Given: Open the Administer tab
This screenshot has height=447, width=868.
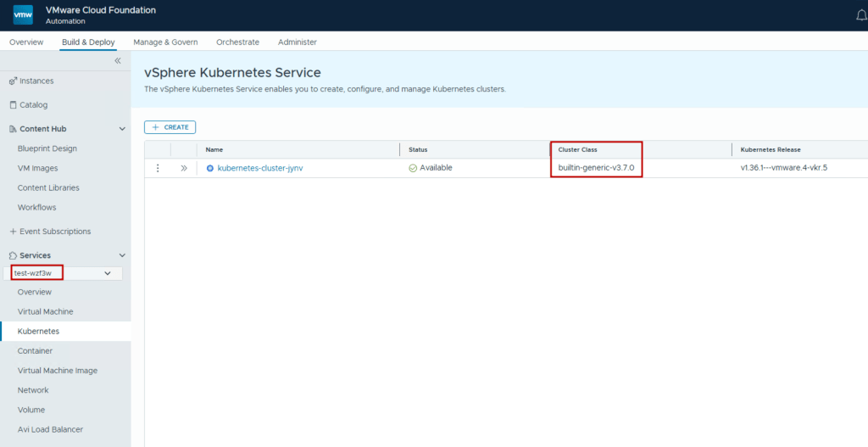Looking at the screenshot, I should tap(298, 42).
